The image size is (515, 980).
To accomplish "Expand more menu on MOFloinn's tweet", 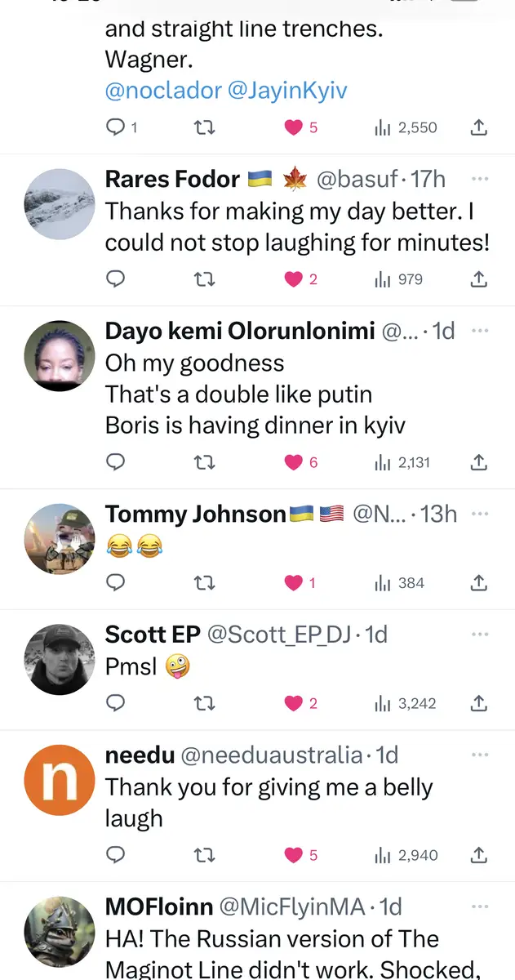I will [x=480, y=906].
